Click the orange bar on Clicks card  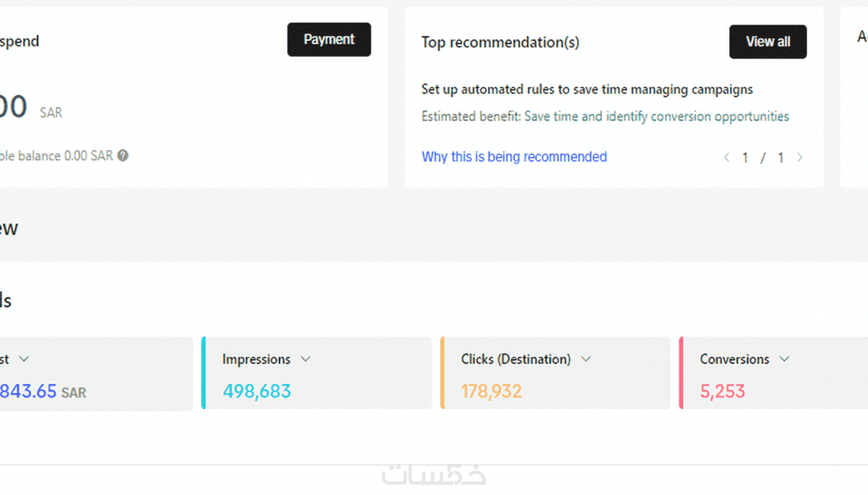442,373
